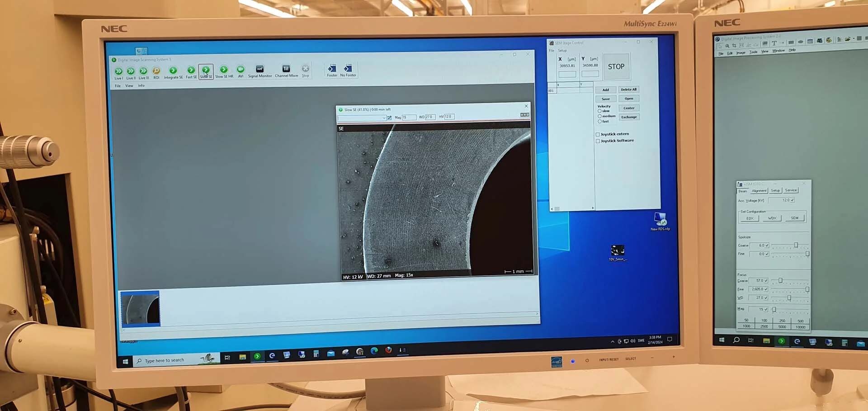The image size is (868, 411).
Task: Open File menu in scanning system
Action: (x=118, y=86)
